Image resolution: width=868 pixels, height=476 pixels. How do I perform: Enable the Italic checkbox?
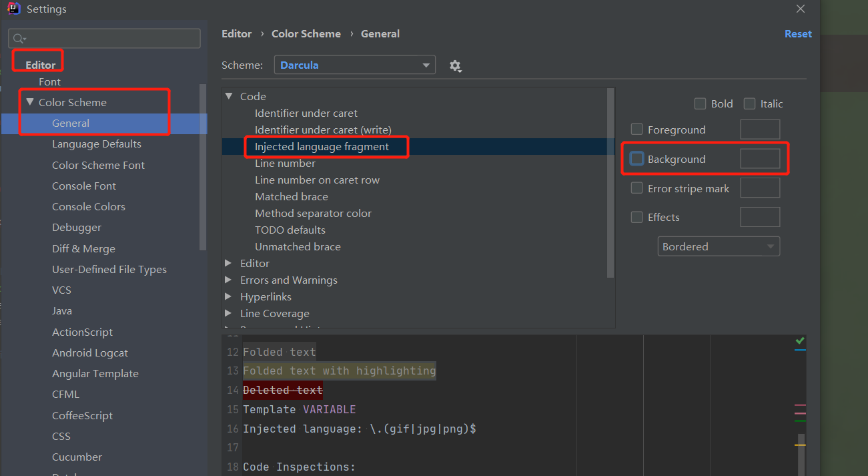749,103
